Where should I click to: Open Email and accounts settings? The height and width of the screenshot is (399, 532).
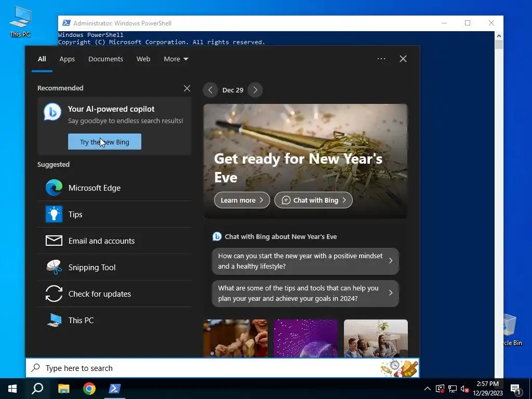coord(115,241)
